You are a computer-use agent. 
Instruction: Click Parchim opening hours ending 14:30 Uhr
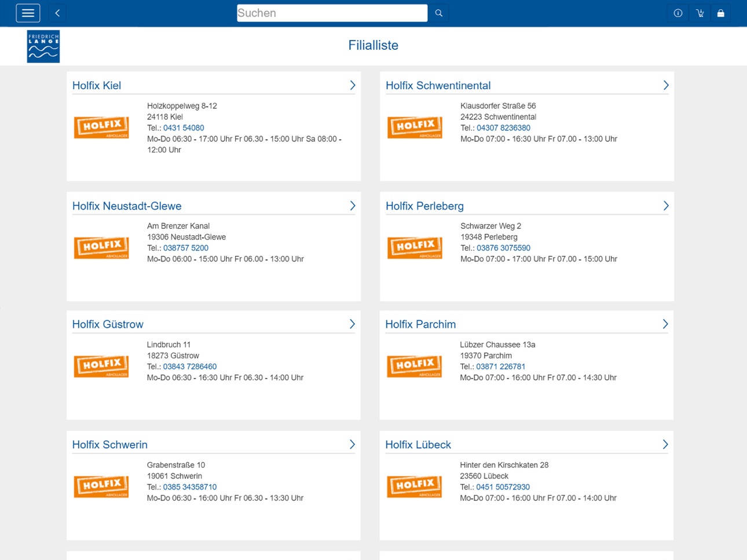coord(538,378)
